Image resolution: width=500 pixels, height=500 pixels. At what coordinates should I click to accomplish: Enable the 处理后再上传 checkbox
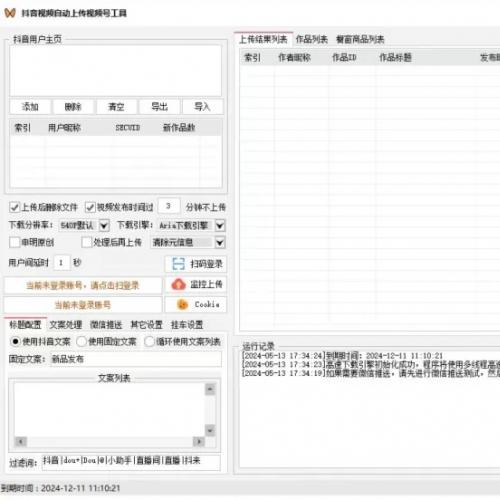click(x=86, y=242)
